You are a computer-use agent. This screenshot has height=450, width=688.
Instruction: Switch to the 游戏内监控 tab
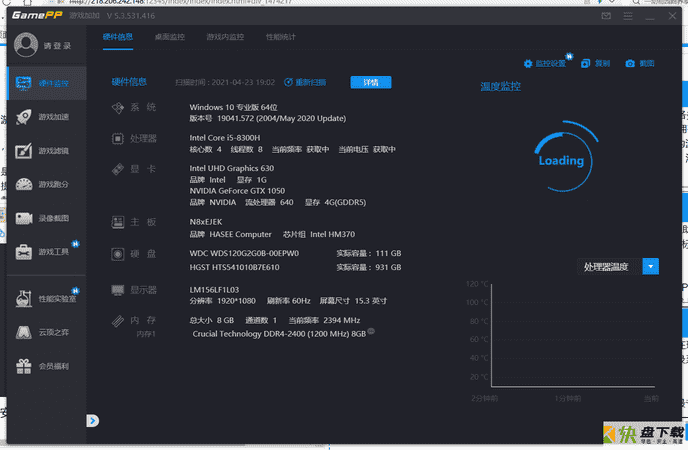tap(225, 37)
